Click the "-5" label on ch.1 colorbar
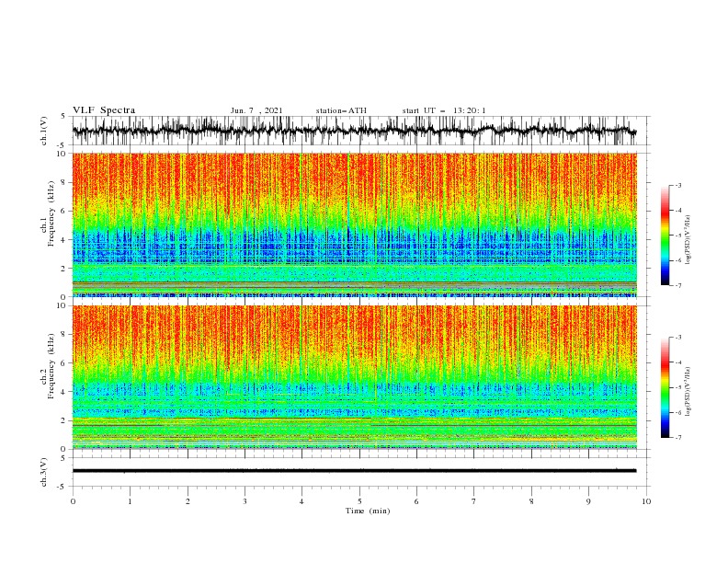The width and height of the screenshot is (728, 563). (x=678, y=236)
